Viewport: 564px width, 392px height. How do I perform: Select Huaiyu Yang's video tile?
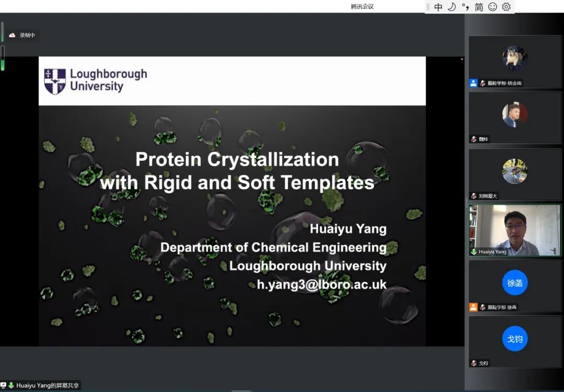point(515,231)
